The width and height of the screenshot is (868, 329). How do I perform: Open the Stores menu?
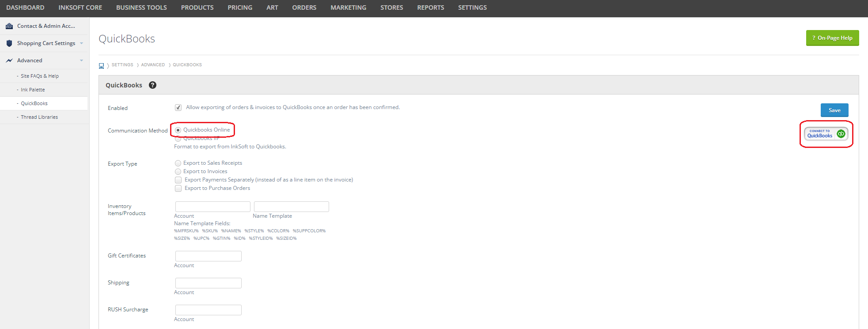(x=392, y=8)
